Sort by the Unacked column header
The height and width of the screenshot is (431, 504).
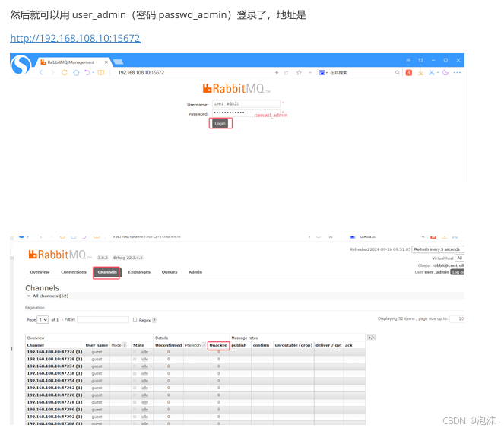click(219, 345)
